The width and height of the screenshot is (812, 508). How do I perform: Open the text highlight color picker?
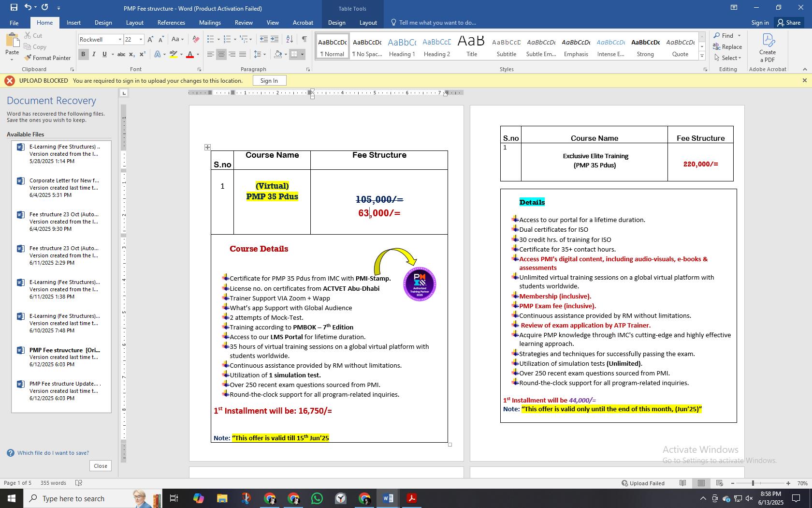coord(181,54)
